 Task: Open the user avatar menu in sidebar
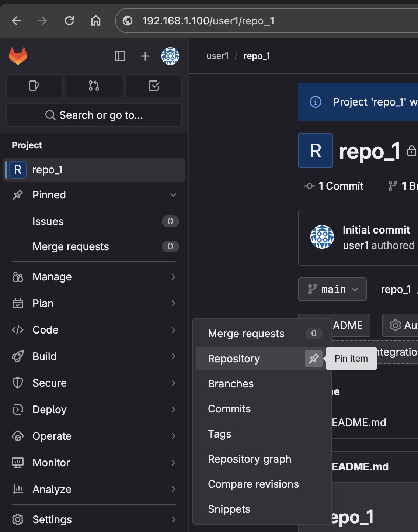[x=170, y=56]
